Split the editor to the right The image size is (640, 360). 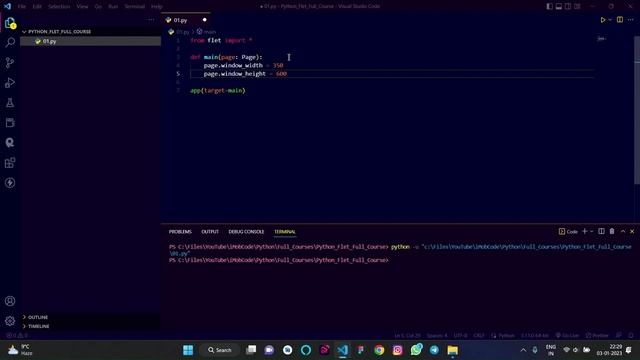pyautogui.click(x=620, y=20)
